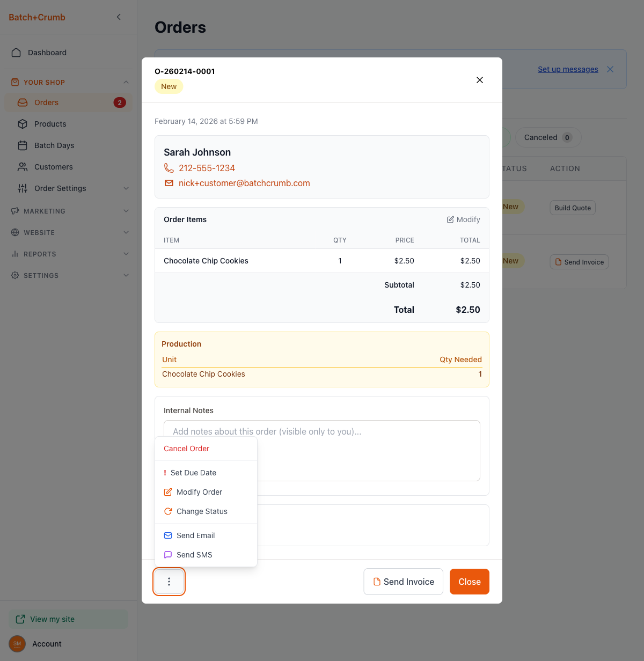Image resolution: width=644 pixels, height=661 pixels.
Task: Open Products via the box icon
Action: pyautogui.click(x=23, y=124)
